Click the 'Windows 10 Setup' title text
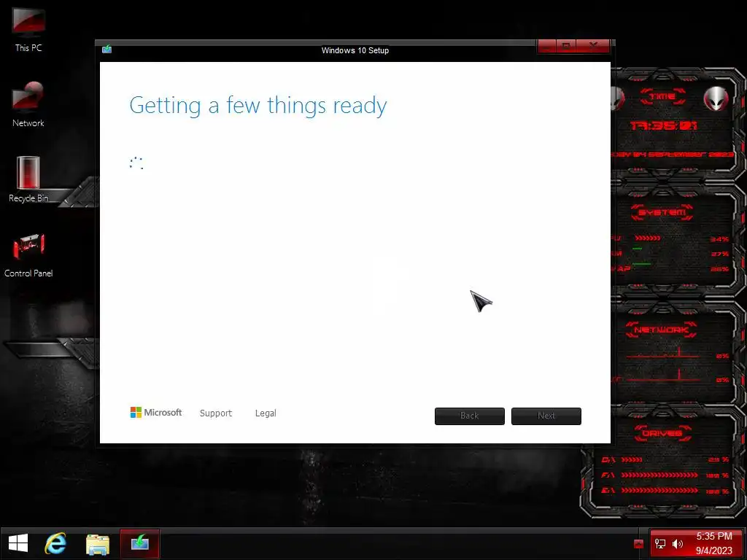The width and height of the screenshot is (747, 560). pos(355,50)
